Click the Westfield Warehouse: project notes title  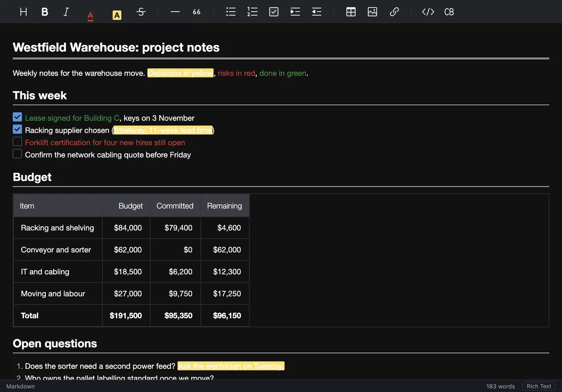pos(116,47)
